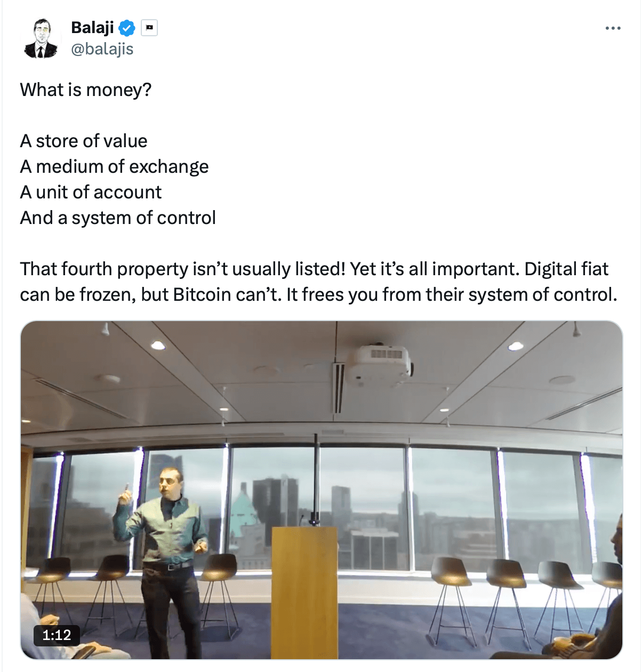Click the 'That fourth property' paragraph
This screenshot has width=641, height=672.
tap(318, 282)
